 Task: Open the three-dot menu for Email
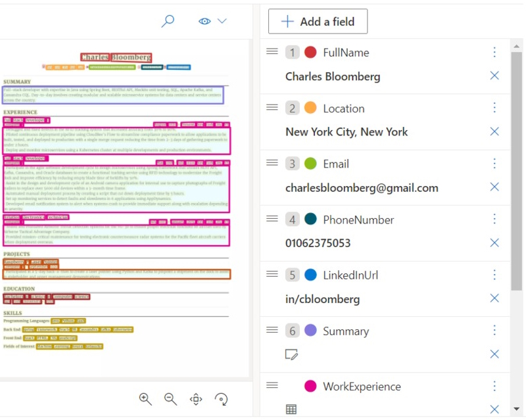click(x=494, y=164)
